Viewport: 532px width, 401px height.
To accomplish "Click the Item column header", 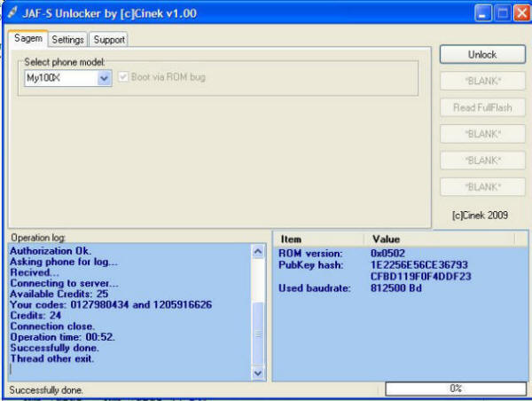I will click(319, 239).
